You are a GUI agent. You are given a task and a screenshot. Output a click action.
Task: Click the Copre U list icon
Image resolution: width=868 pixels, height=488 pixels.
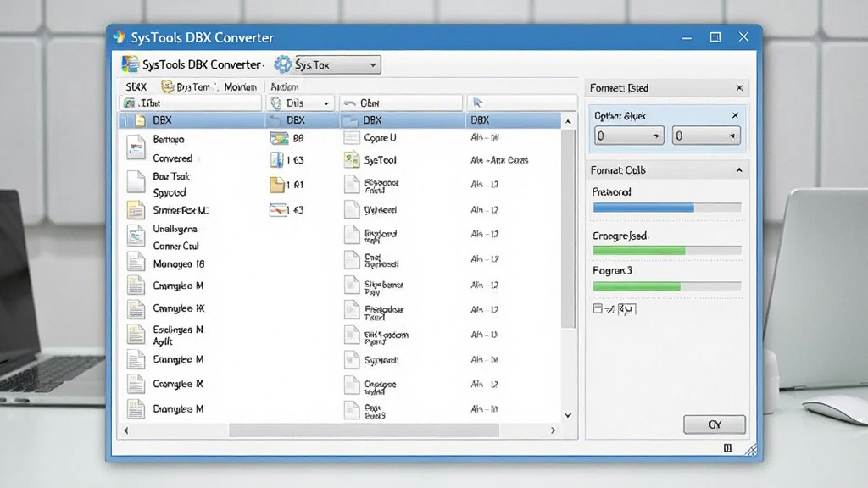352,138
